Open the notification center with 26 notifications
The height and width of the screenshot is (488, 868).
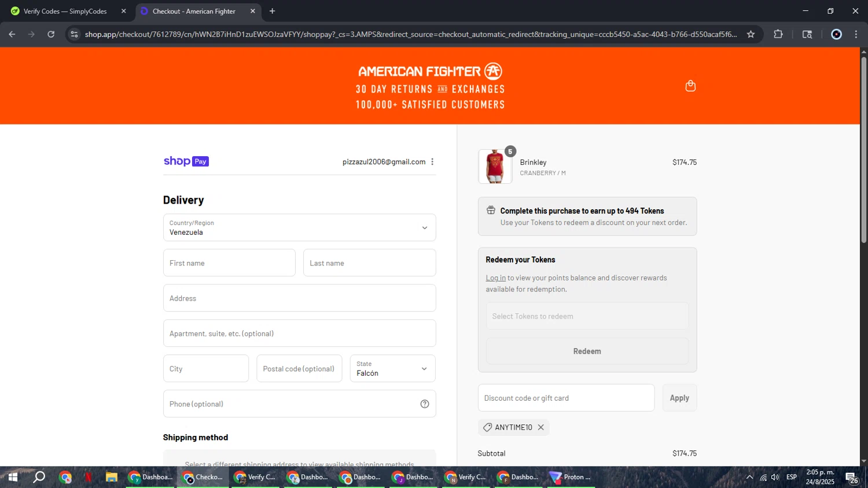(x=852, y=478)
